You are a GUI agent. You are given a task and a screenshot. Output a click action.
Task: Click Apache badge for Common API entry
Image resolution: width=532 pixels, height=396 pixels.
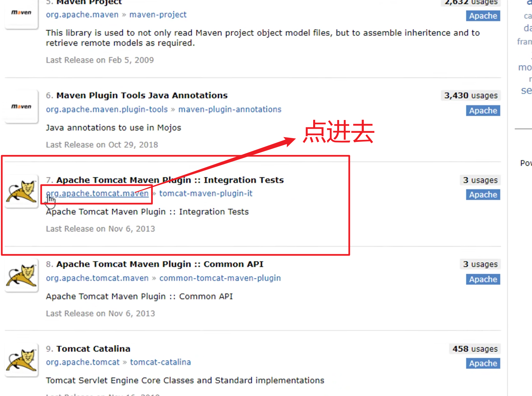pos(483,279)
